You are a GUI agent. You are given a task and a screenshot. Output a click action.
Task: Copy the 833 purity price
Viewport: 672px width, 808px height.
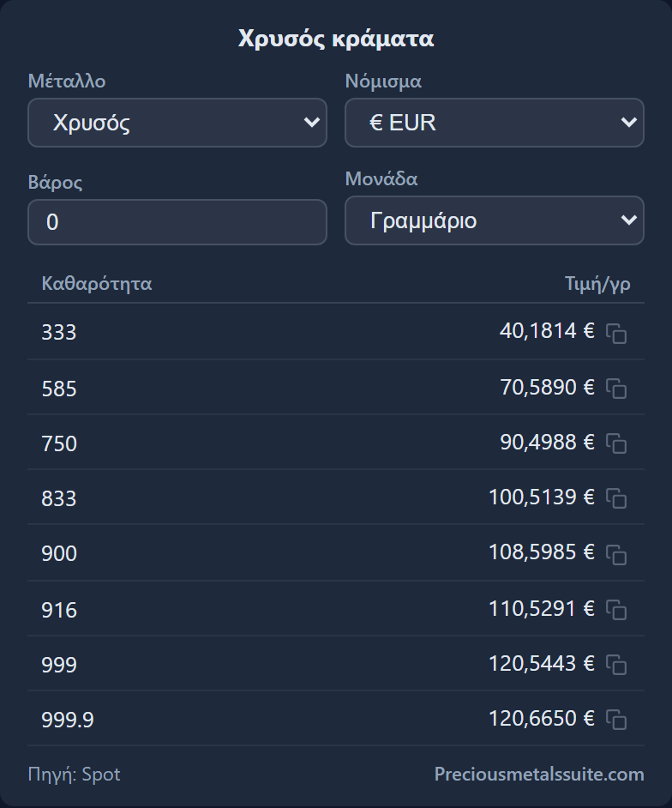[x=616, y=498]
